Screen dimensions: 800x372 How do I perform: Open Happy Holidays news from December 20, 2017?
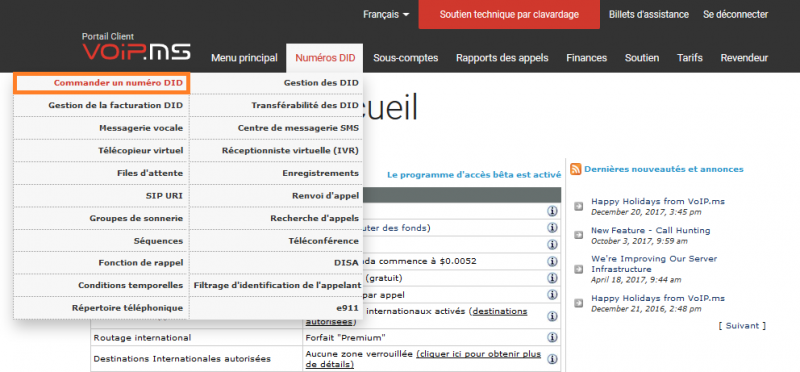click(658, 201)
